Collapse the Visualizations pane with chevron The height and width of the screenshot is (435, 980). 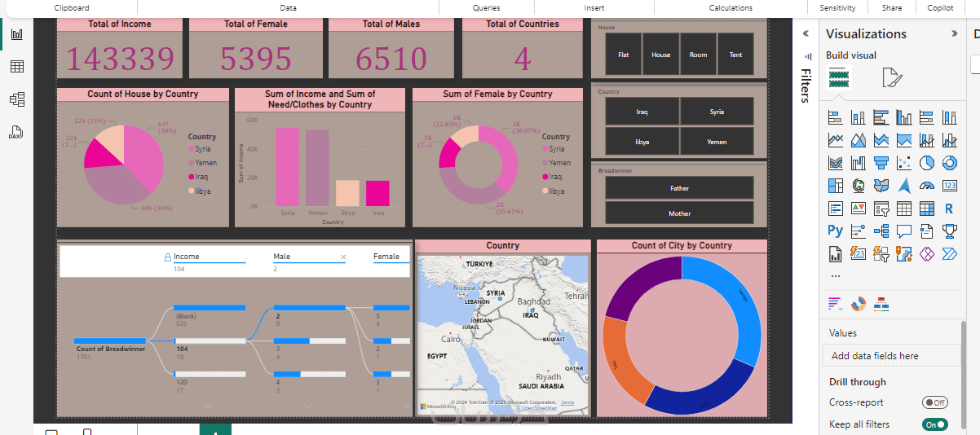pos(955,34)
